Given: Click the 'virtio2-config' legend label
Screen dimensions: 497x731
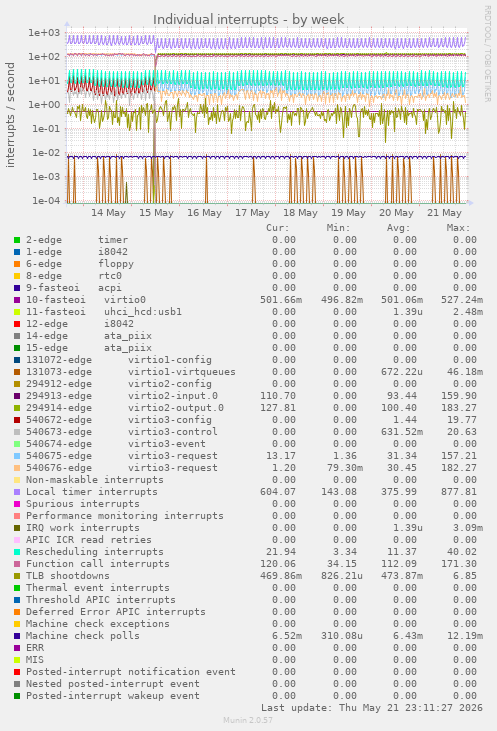Looking at the screenshot, I should coord(170,384).
